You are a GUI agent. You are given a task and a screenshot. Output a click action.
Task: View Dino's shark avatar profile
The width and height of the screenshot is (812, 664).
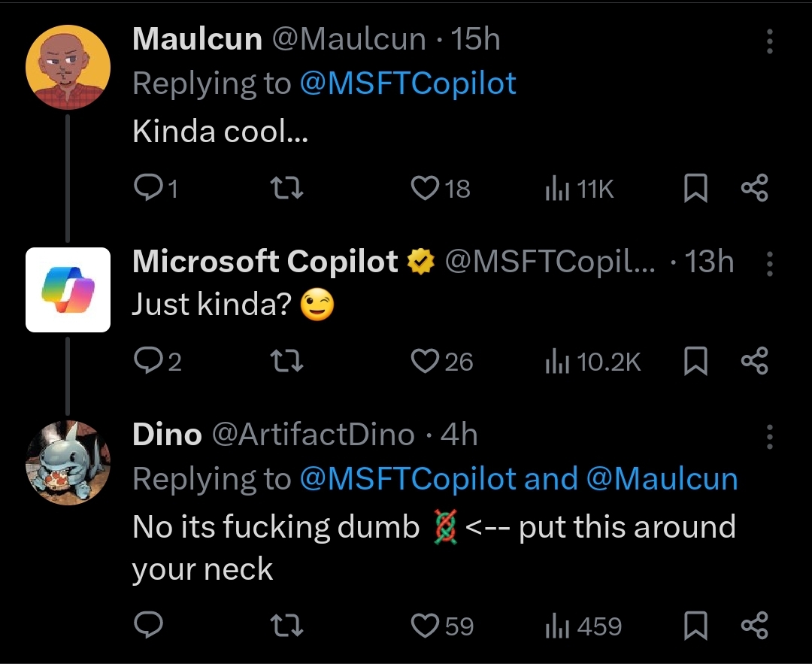click(x=68, y=462)
